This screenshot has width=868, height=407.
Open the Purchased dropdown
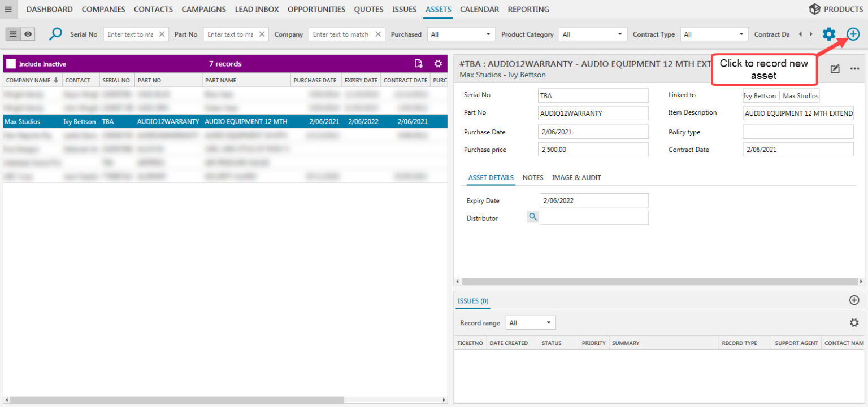pos(461,34)
